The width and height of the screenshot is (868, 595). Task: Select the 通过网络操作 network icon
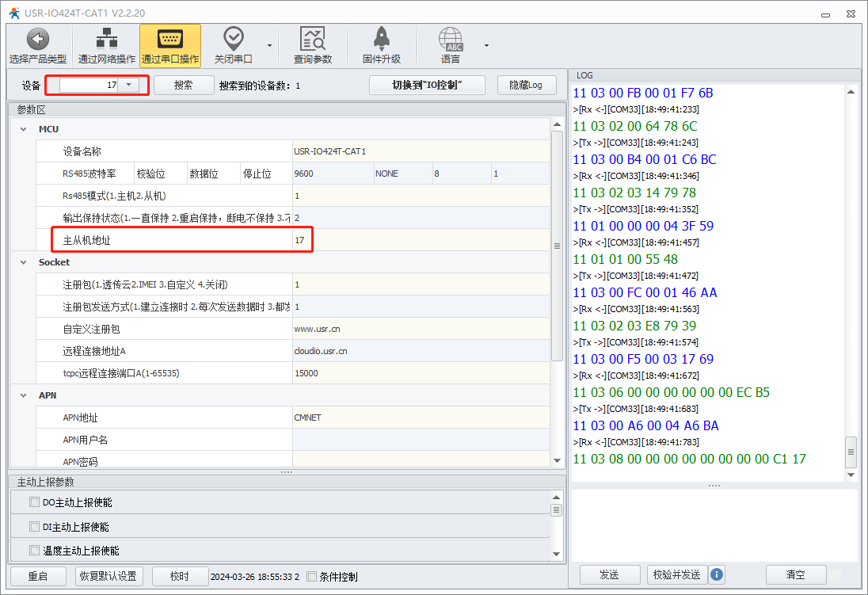coord(106,39)
